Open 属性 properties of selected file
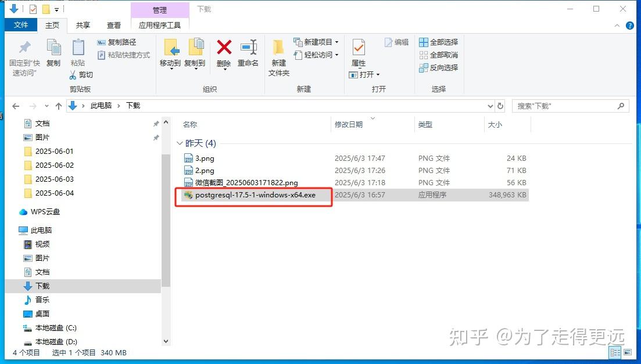The image size is (641, 364). click(x=359, y=53)
